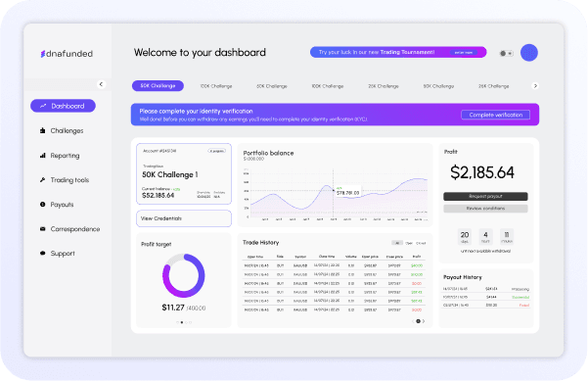Click the 4 hours countdown box

pos(485,237)
